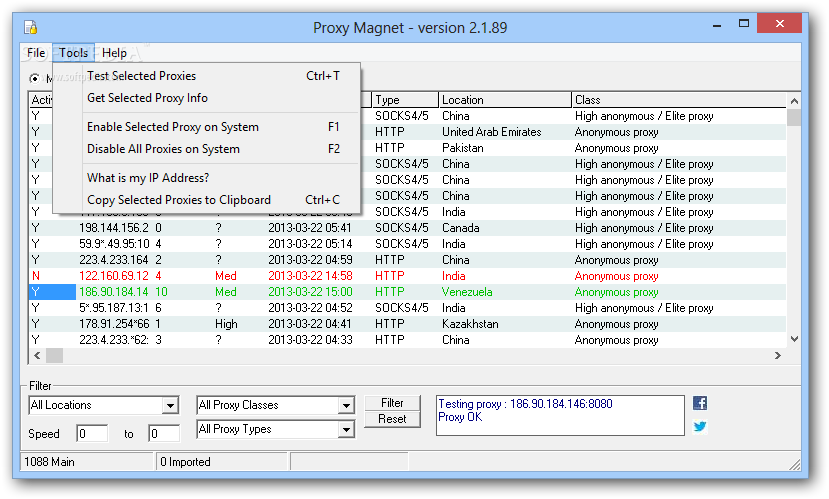Click the horizontal scrollbar thumb
The height and width of the screenshot is (499, 829).
54,356
